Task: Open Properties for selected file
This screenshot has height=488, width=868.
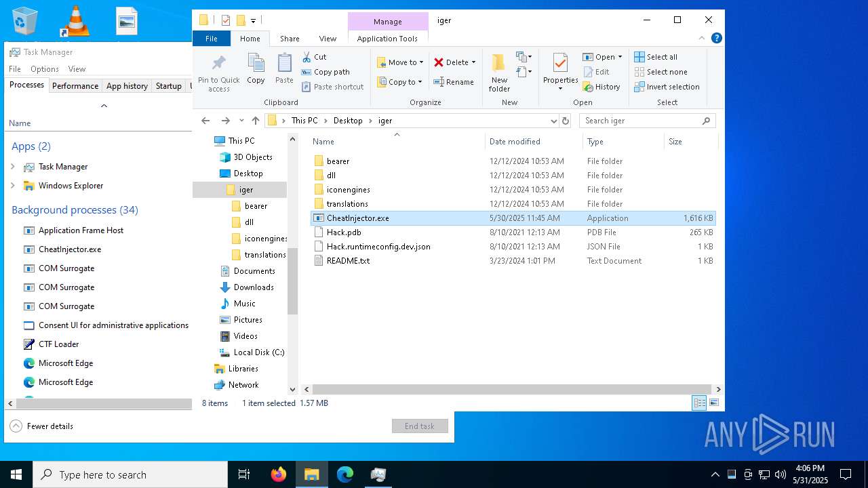Action: [560, 73]
